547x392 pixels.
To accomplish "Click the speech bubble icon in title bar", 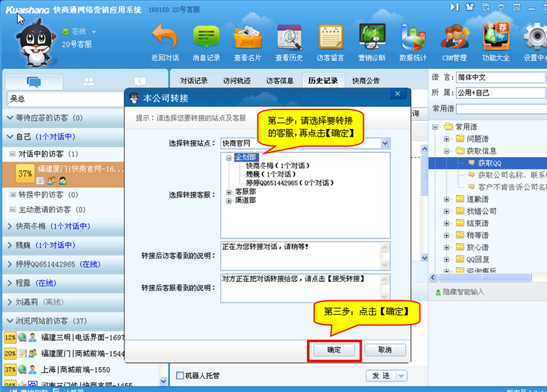I will [501, 7].
